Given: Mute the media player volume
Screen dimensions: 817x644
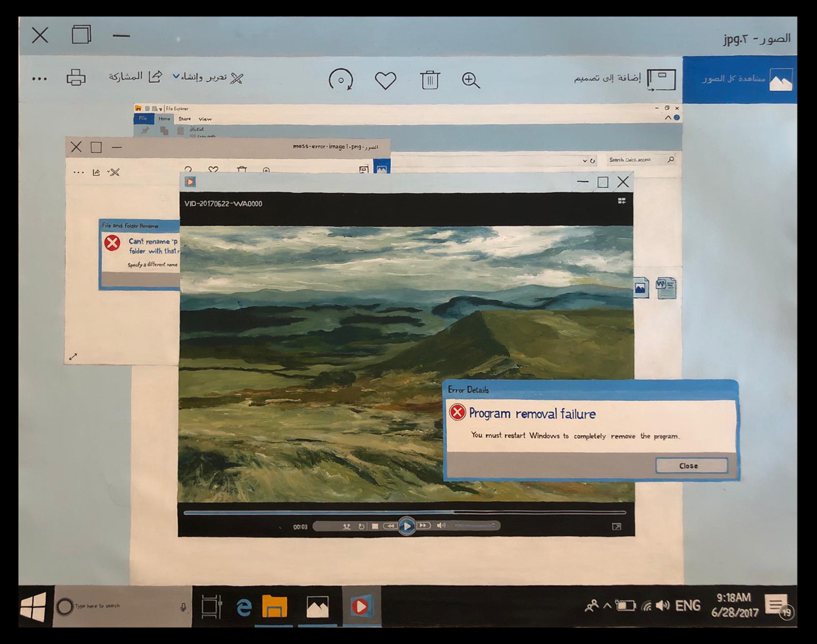Looking at the screenshot, I should [x=441, y=525].
